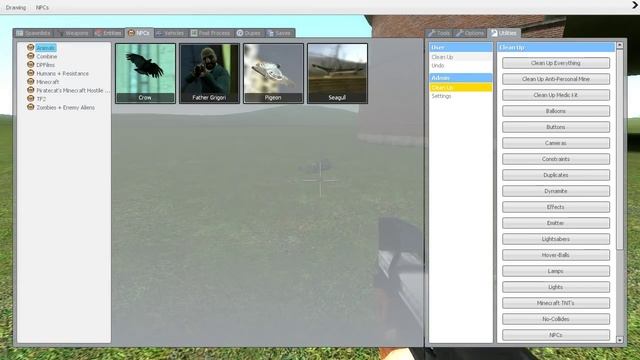Spawn the Pigeon NPC thumbnail
Image resolution: width=640 pixels, height=360 pixels.
coord(273,73)
